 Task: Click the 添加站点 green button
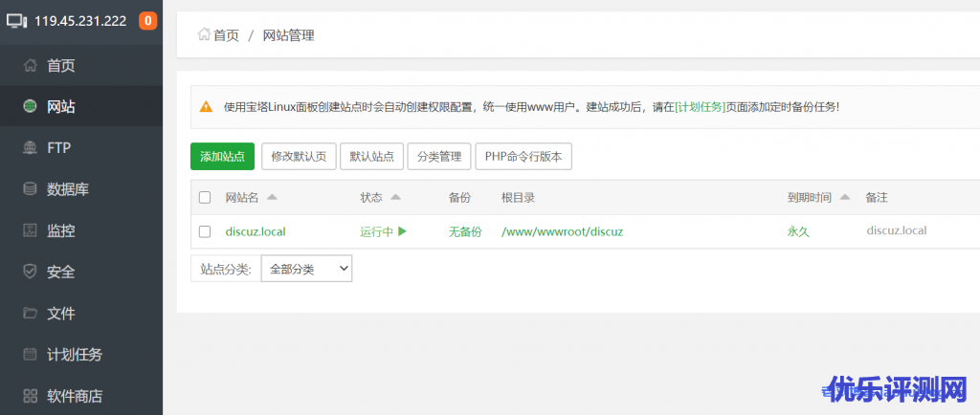[x=222, y=157]
